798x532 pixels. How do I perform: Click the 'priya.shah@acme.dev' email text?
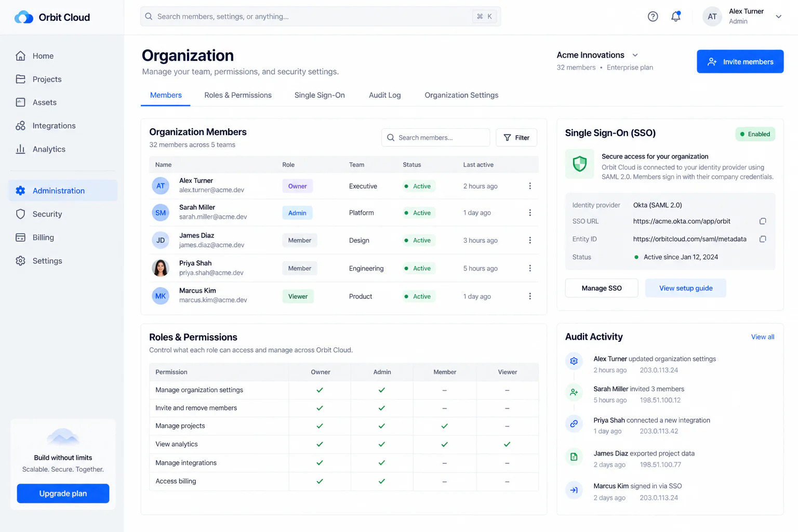click(211, 273)
